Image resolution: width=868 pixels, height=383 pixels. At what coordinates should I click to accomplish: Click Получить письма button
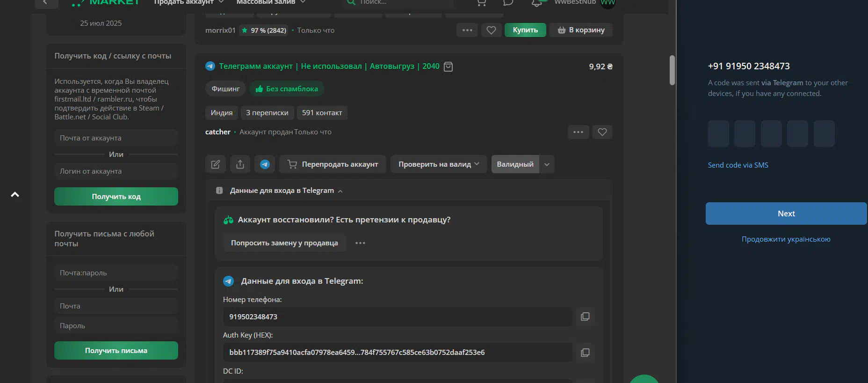click(x=116, y=351)
